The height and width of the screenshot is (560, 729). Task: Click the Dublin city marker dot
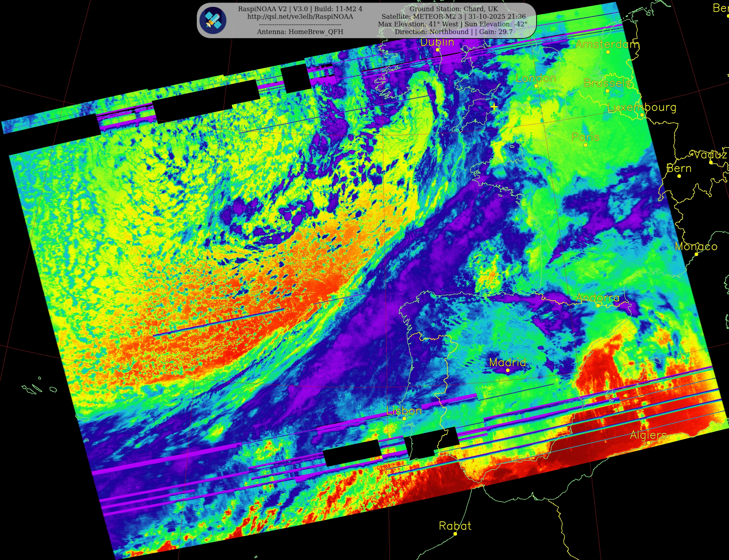[437, 50]
